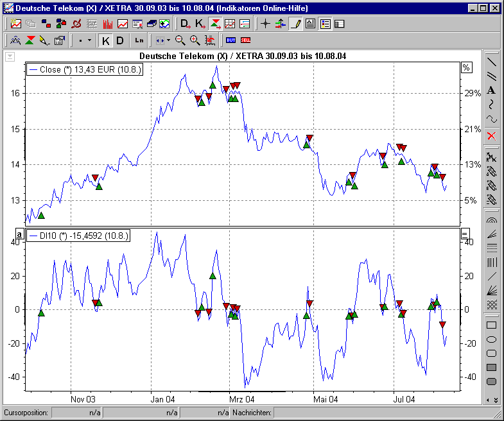Toggle the pencil drawing mode button
The image size is (504, 421).
pos(295,24)
